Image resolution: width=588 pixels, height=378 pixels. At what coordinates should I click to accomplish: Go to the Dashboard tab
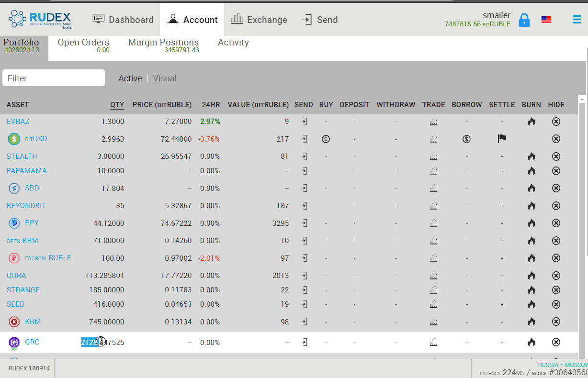click(x=123, y=20)
